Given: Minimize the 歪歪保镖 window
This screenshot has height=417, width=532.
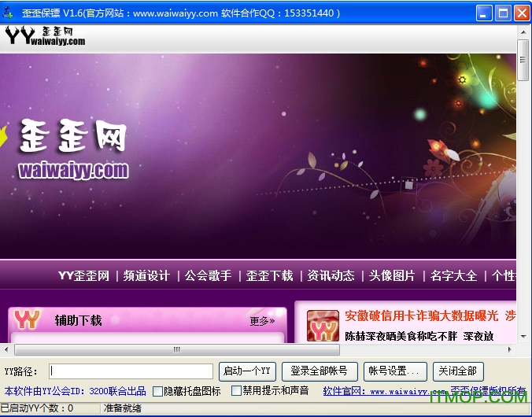Looking at the screenshot, I should coord(486,13).
